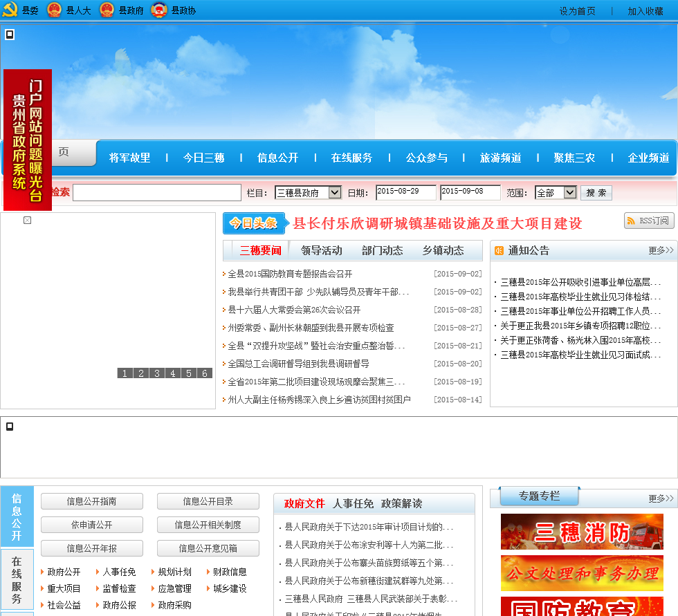678x616 pixels.
Task: Open the 在线服务 navigation item
Action: click(x=351, y=158)
